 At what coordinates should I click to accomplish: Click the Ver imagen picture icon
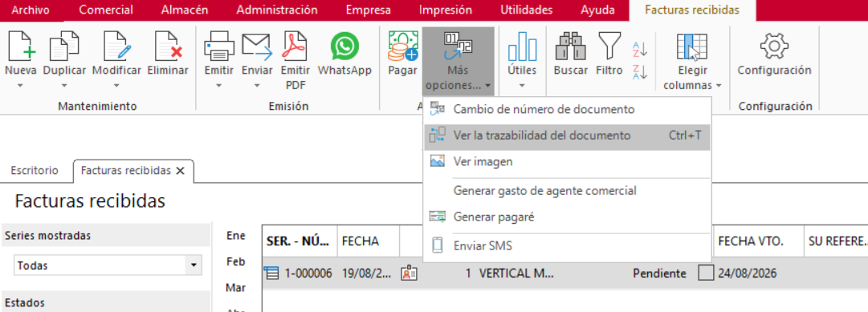[438, 161]
